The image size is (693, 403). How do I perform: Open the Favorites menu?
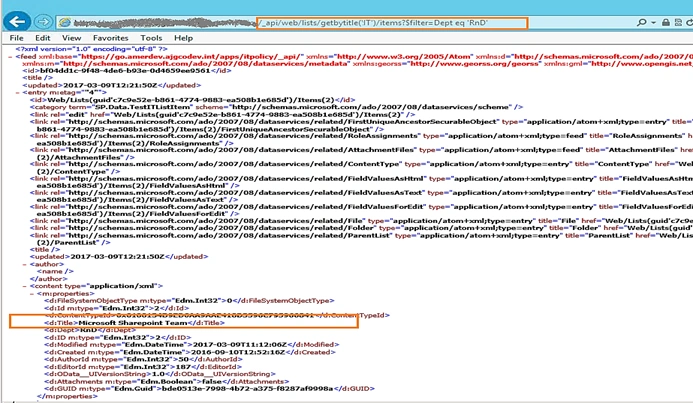coord(110,38)
